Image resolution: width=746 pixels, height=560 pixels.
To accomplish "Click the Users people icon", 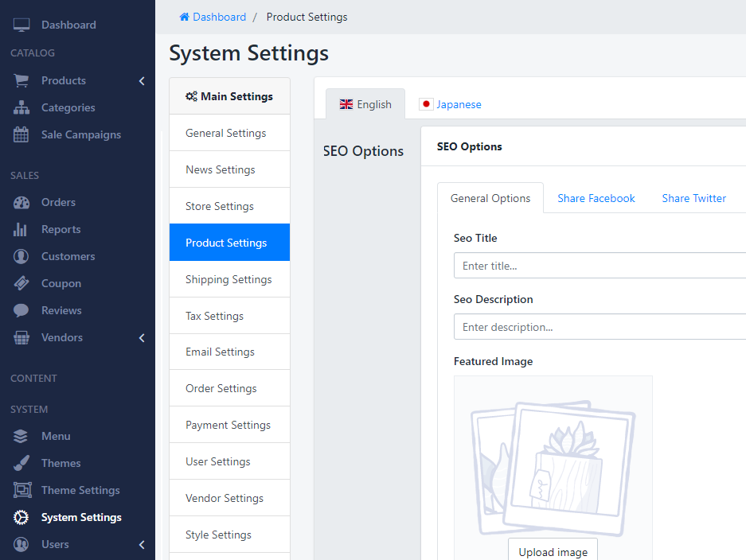I will (21, 544).
